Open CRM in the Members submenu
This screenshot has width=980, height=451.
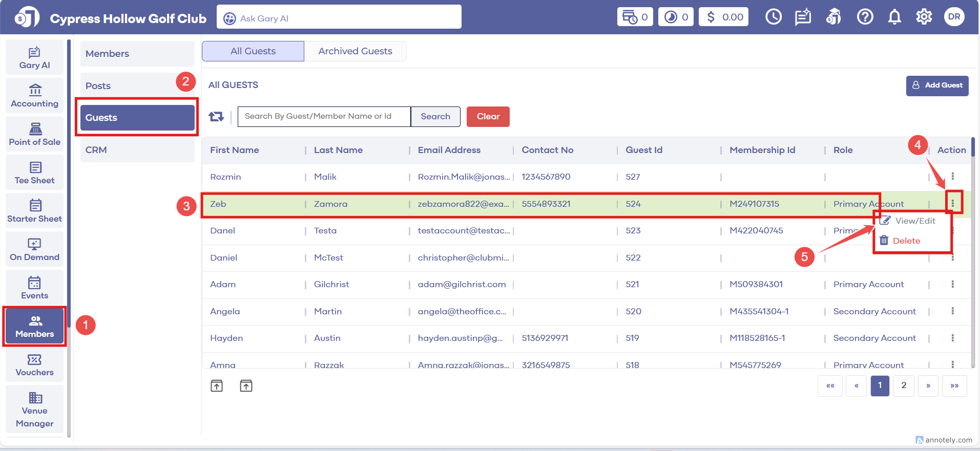point(137,150)
